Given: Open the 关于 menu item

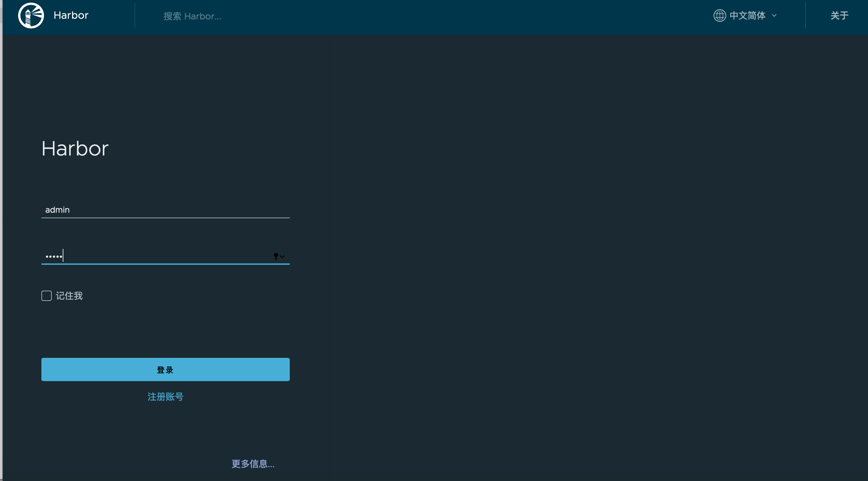Looking at the screenshot, I should (839, 16).
